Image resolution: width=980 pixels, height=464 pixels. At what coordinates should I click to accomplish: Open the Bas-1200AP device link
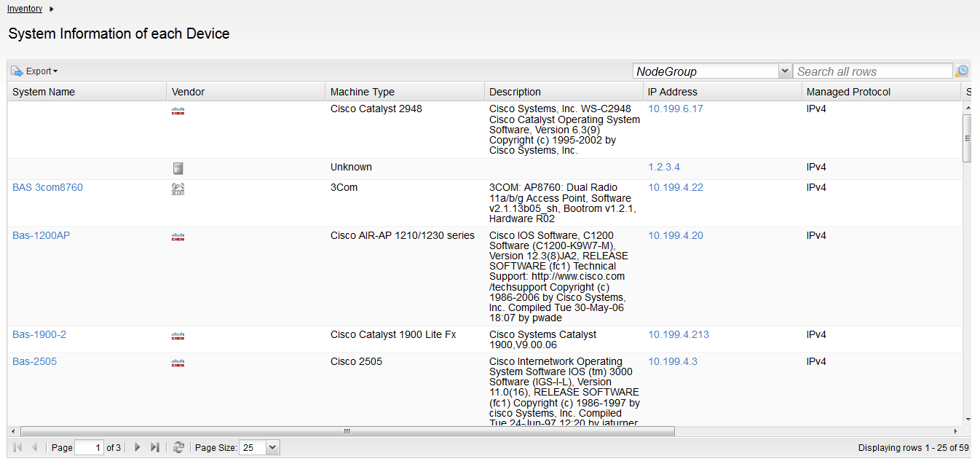coord(42,235)
